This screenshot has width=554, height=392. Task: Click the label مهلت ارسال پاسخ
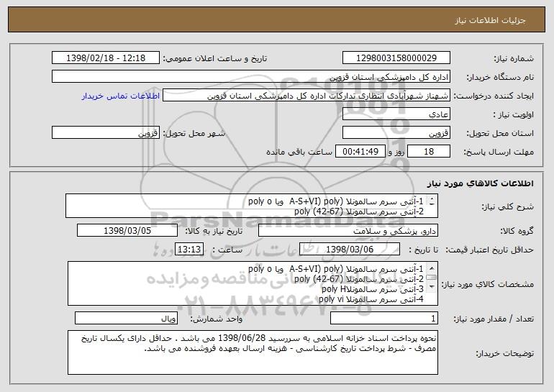[x=499, y=152]
